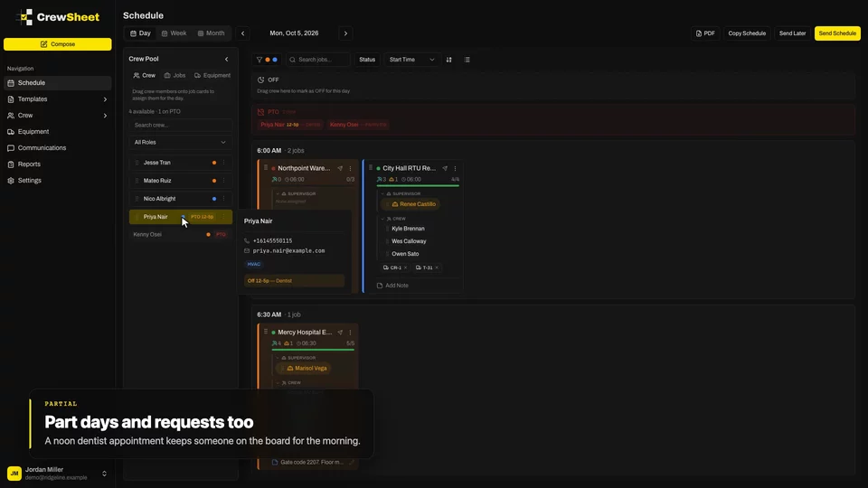Open the three-dot menu on Mercy Hospital job
Viewport: 868px width, 488px height.
[x=350, y=333]
